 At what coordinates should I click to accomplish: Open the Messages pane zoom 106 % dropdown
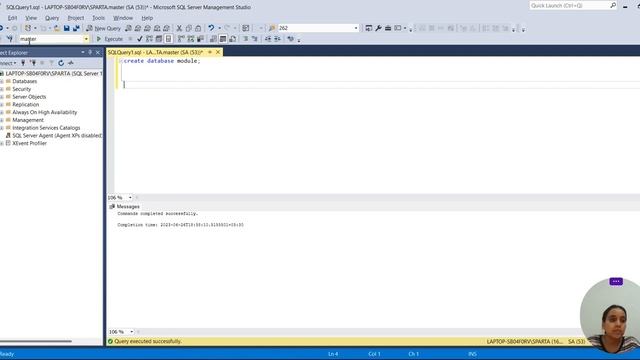pos(131,332)
